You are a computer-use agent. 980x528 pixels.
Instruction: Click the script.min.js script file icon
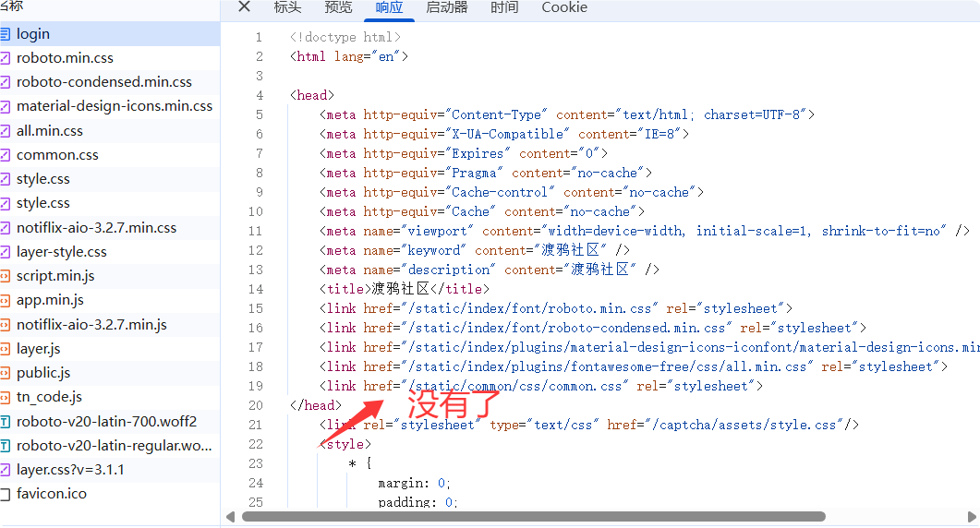pos(5,276)
